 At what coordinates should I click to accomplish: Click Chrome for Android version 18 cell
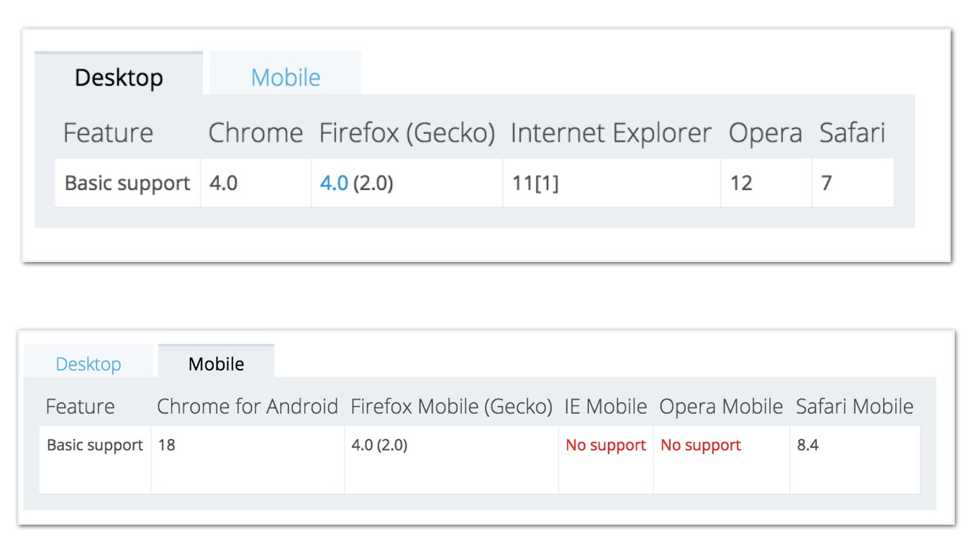(x=166, y=446)
